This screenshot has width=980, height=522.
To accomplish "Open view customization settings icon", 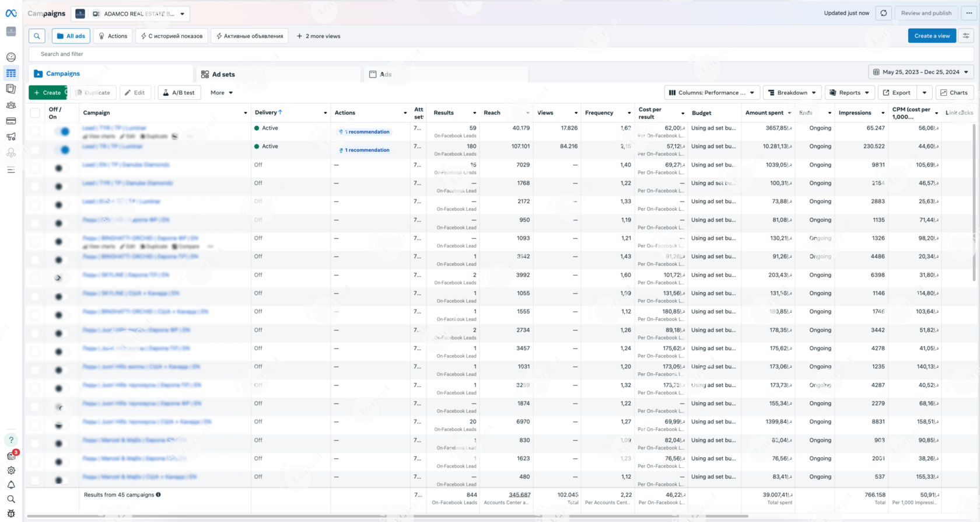I will 966,36.
